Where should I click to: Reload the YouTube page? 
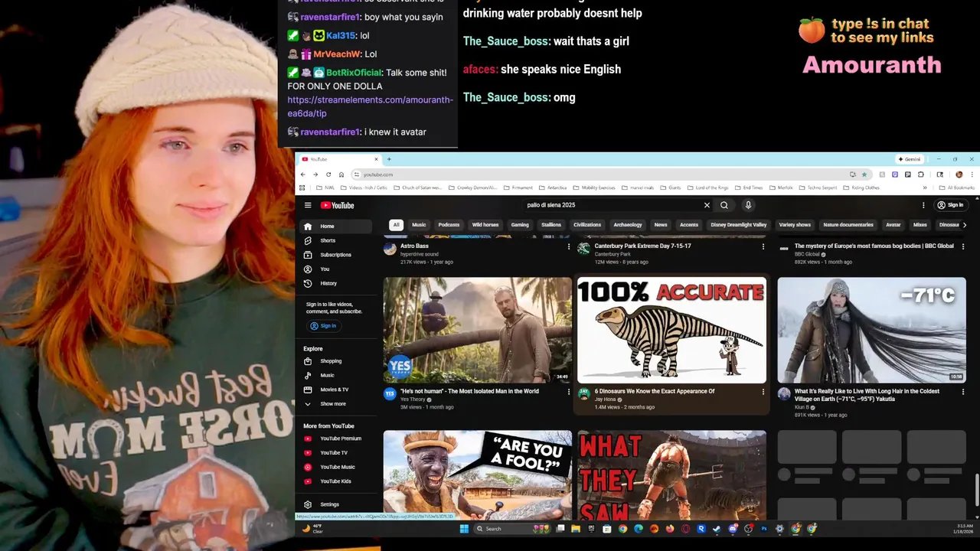coord(328,174)
